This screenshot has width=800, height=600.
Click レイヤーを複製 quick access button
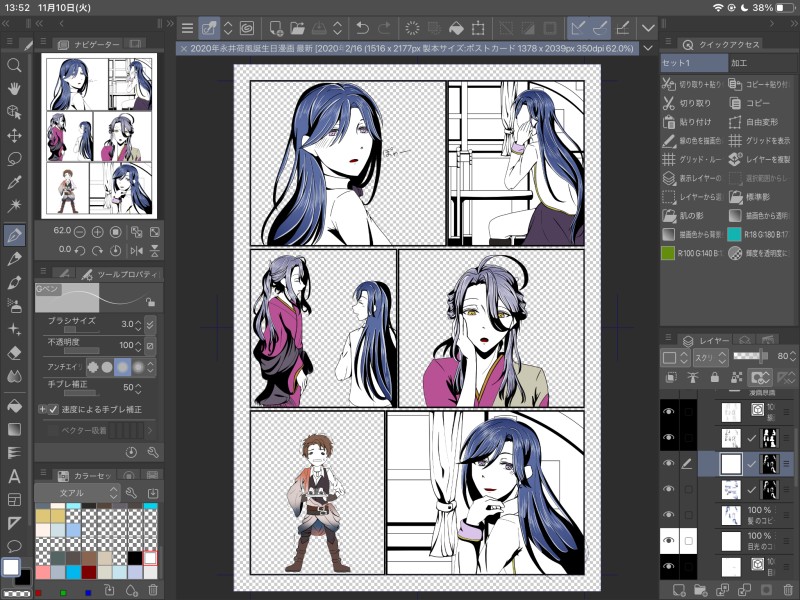[760, 159]
